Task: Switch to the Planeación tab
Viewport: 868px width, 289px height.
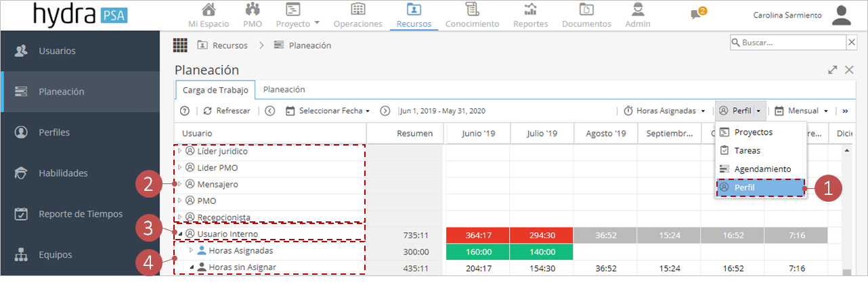Action: (x=284, y=89)
